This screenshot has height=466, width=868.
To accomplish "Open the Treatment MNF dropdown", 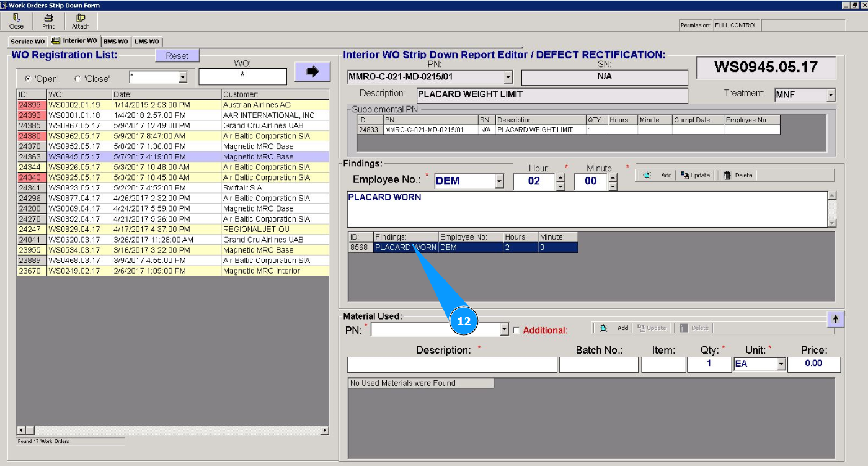I will click(x=830, y=96).
